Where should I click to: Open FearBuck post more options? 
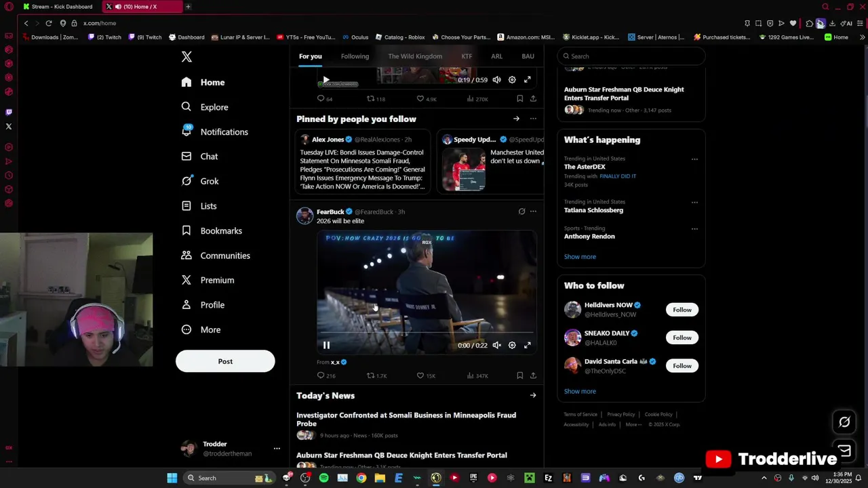[x=533, y=211]
